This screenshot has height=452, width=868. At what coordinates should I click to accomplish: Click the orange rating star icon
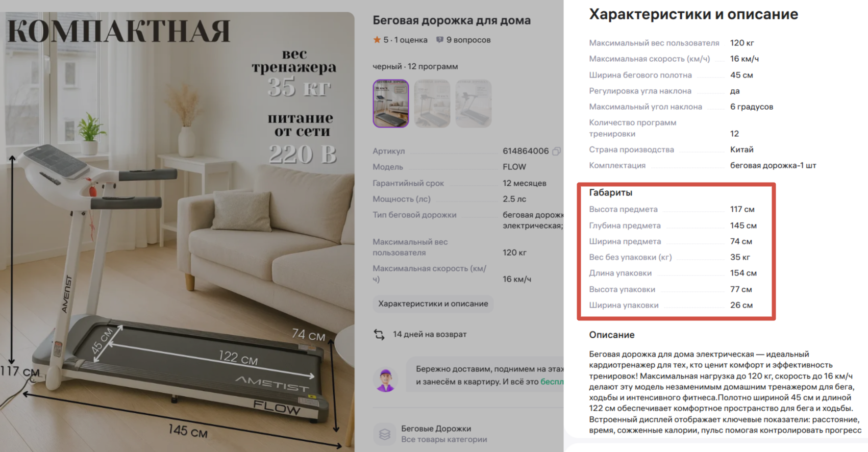pyautogui.click(x=377, y=40)
